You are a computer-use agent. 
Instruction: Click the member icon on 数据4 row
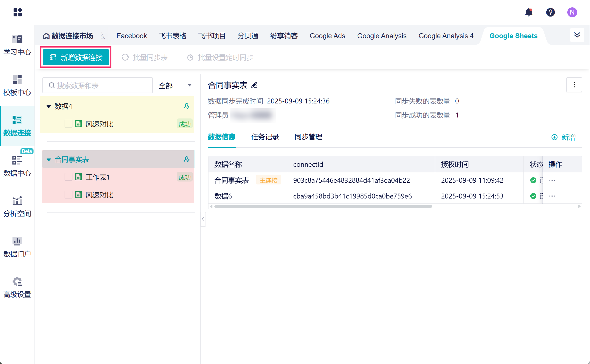pos(187,106)
